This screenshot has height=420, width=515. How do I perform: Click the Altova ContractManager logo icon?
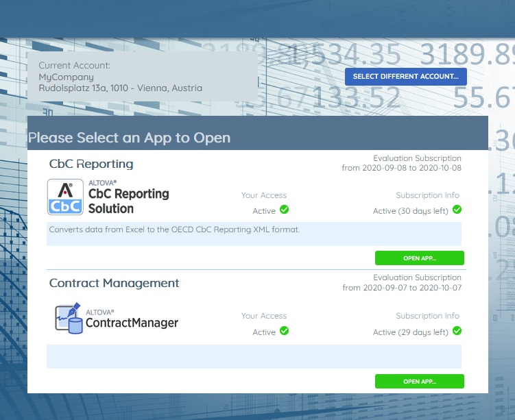[69, 319]
